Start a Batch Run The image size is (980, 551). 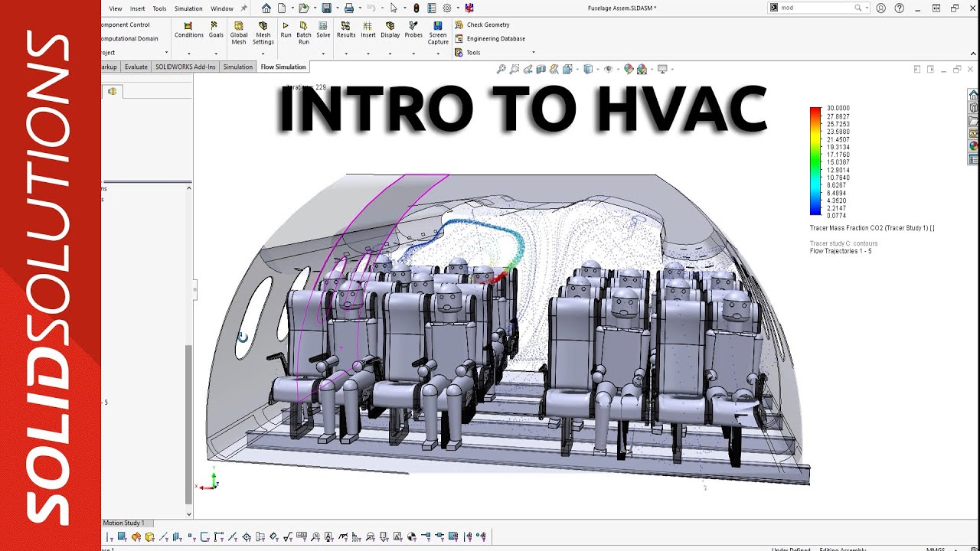coord(304,33)
